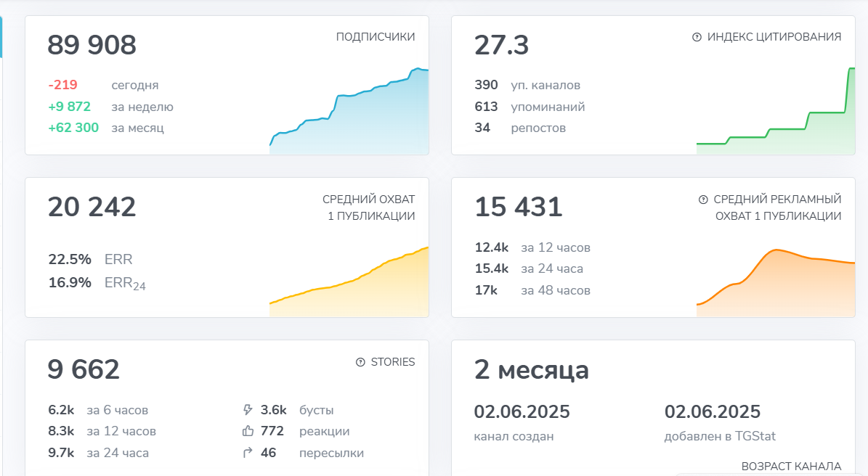Click the 390 уп. каналов entry
Image resolution: width=868 pixels, height=476 pixels.
coord(527,85)
